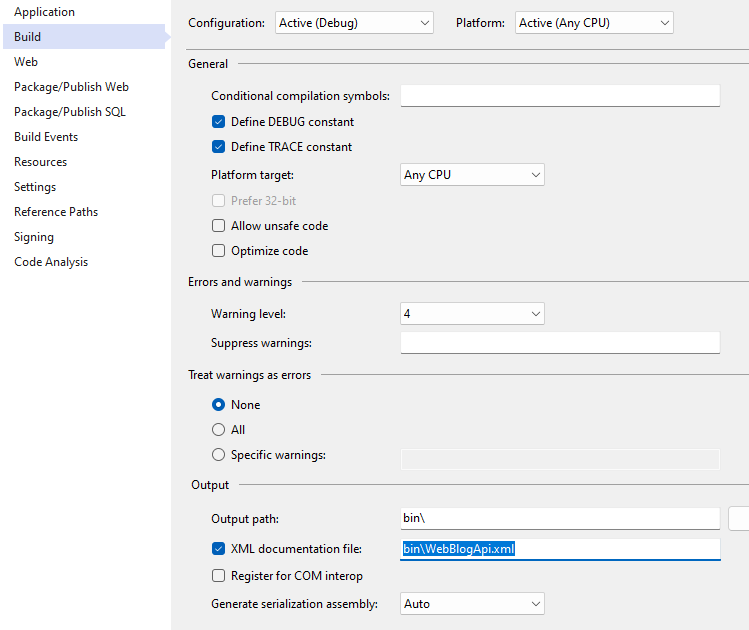Go to the Signing tab

coord(34,237)
